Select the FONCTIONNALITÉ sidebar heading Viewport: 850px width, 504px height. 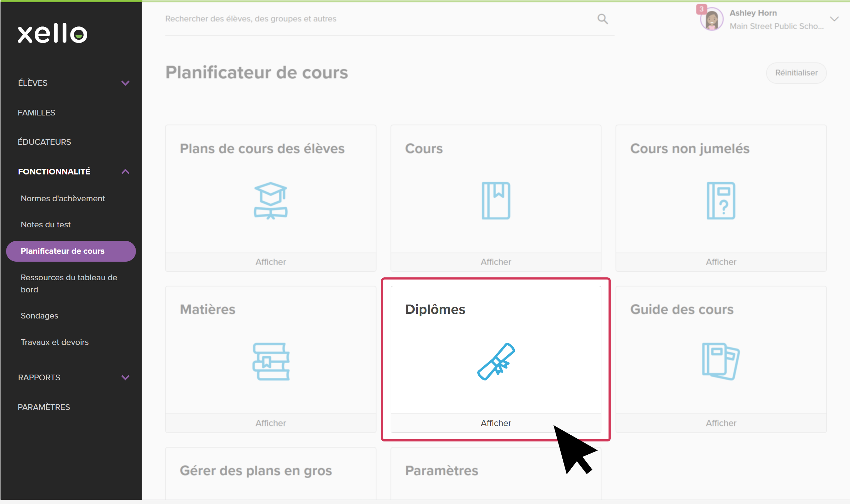click(x=54, y=172)
